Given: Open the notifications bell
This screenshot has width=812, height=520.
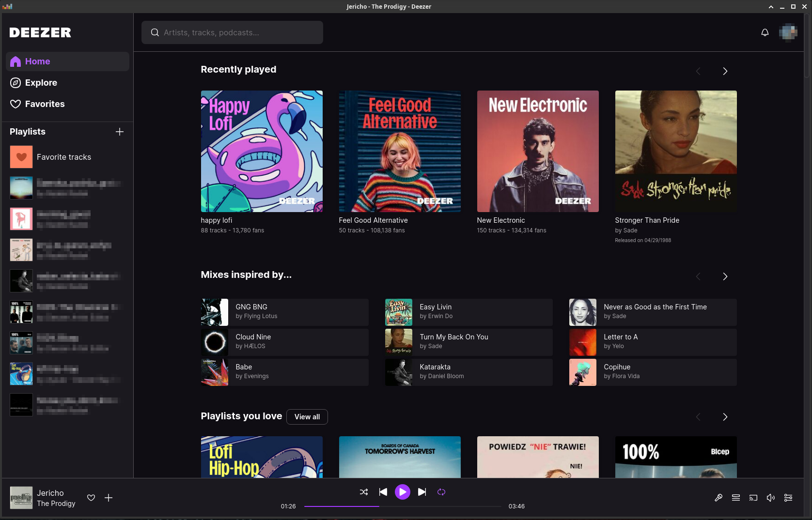Looking at the screenshot, I should pyautogui.click(x=765, y=32).
